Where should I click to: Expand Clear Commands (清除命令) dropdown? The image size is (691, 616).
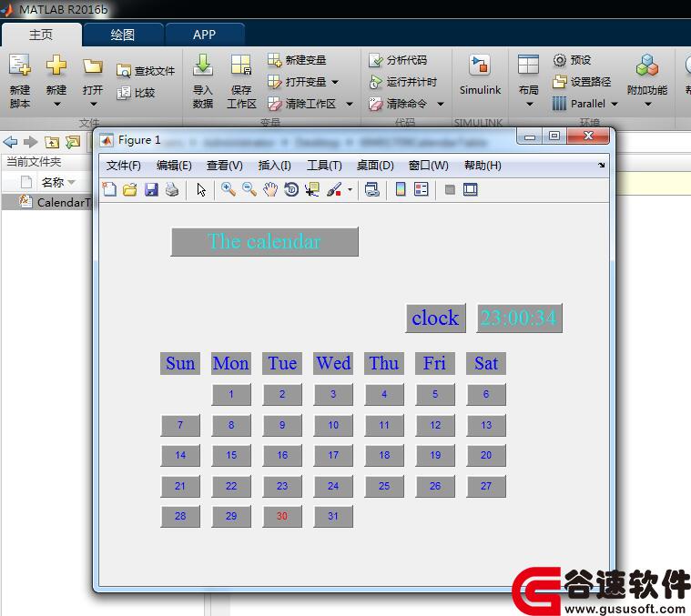pyautogui.click(x=441, y=104)
